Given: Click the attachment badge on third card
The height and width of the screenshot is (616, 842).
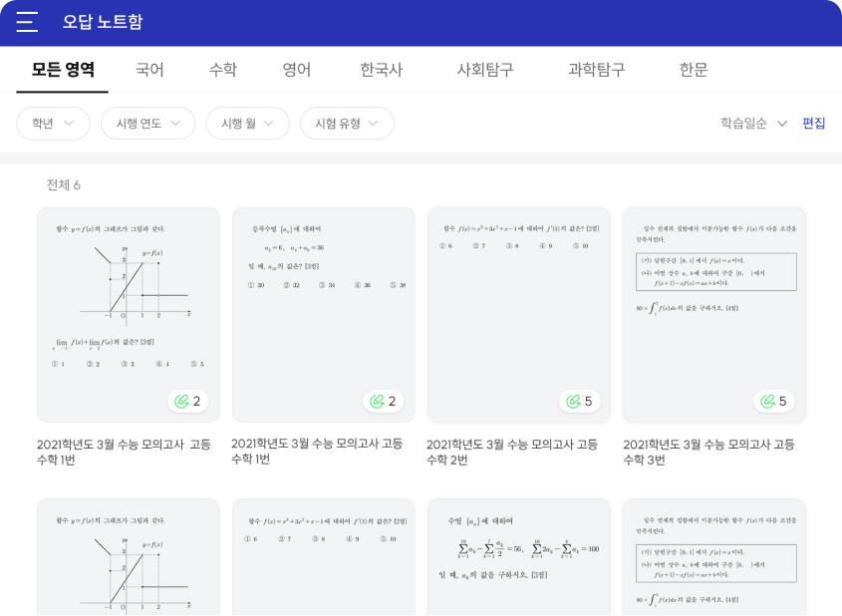Looking at the screenshot, I should (x=579, y=402).
